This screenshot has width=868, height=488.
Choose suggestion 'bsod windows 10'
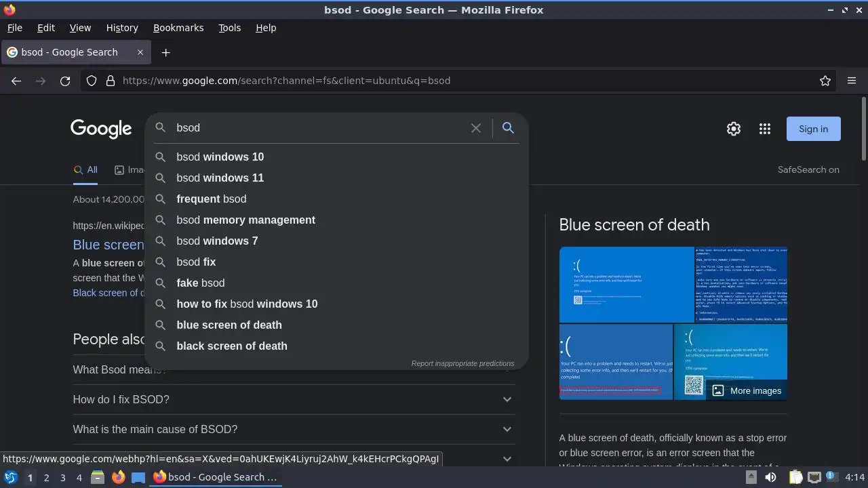(x=336, y=157)
